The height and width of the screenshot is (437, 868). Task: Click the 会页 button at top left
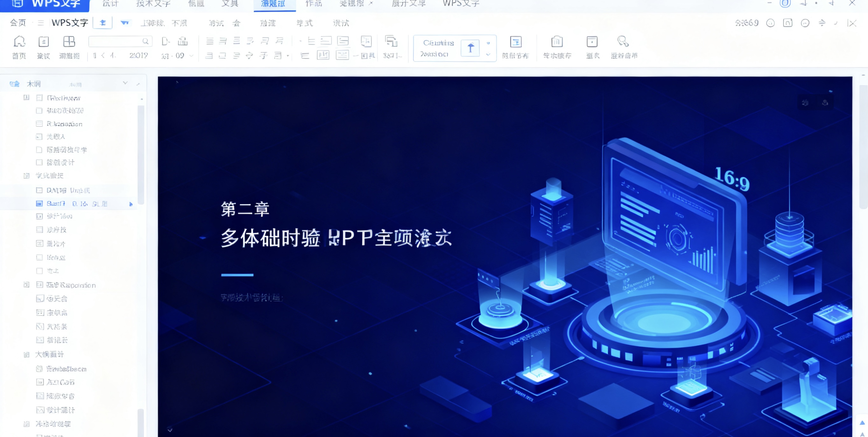pos(18,23)
